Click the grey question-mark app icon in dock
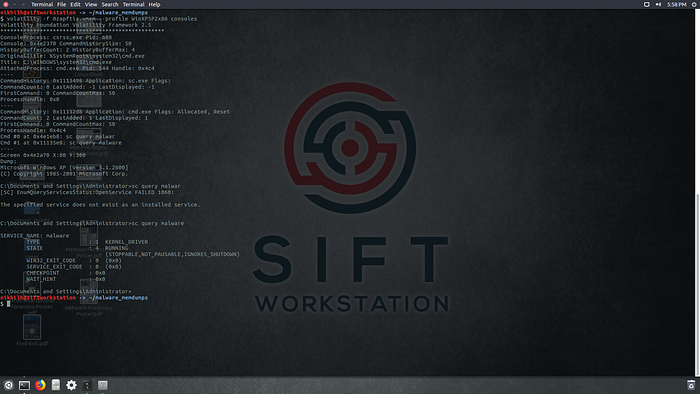The width and height of the screenshot is (700, 394). click(x=103, y=385)
